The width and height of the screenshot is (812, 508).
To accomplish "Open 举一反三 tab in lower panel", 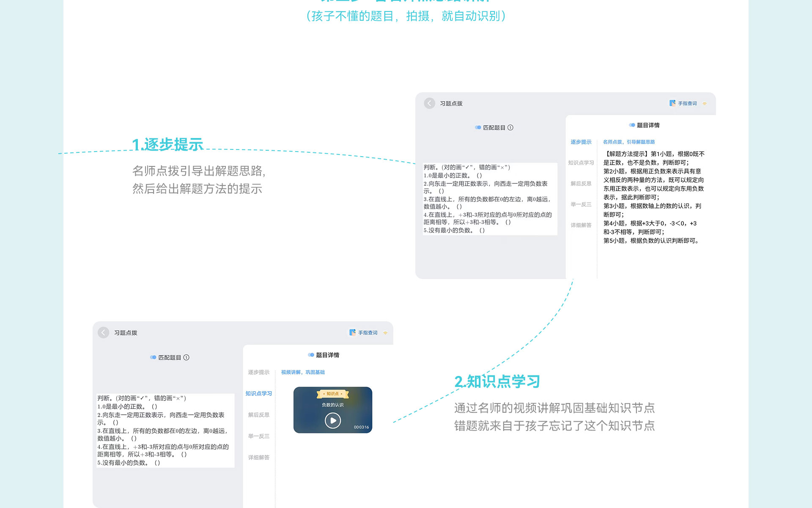I will (x=258, y=436).
